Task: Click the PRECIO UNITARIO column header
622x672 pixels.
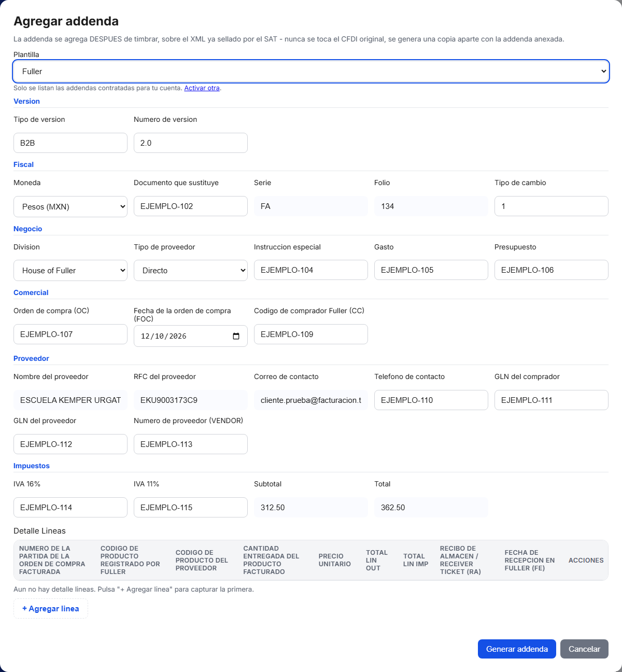Action: 335,560
